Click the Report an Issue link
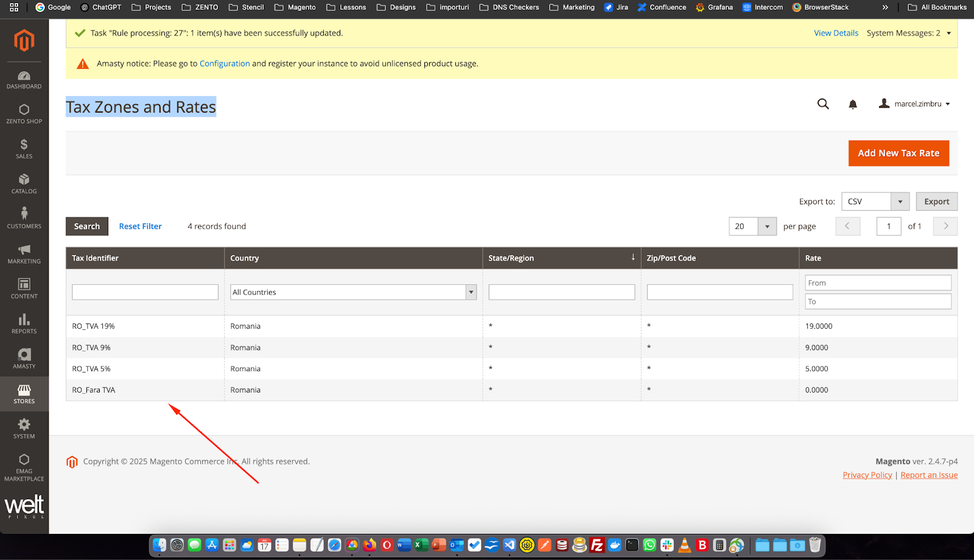 (929, 475)
